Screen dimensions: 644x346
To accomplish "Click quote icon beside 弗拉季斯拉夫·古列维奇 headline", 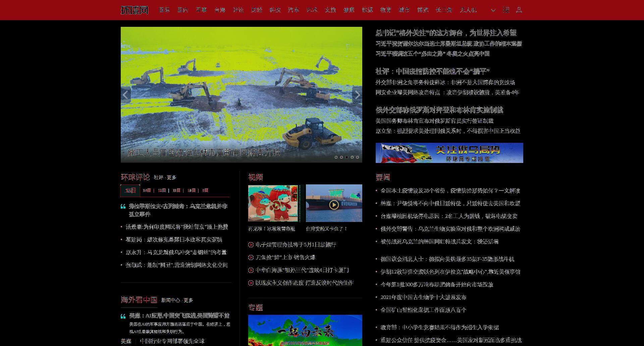I will coord(123,207).
